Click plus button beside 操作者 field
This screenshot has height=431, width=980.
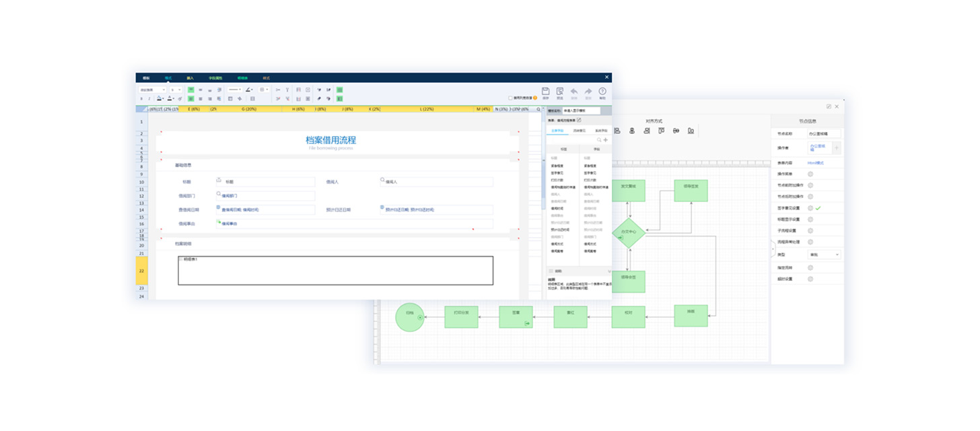pos(837,147)
